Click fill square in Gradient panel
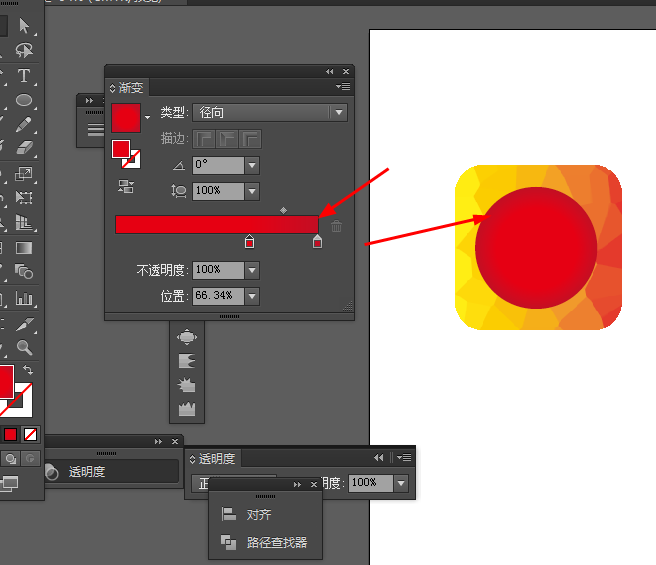The image size is (656, 565). (x=121, y=149)
